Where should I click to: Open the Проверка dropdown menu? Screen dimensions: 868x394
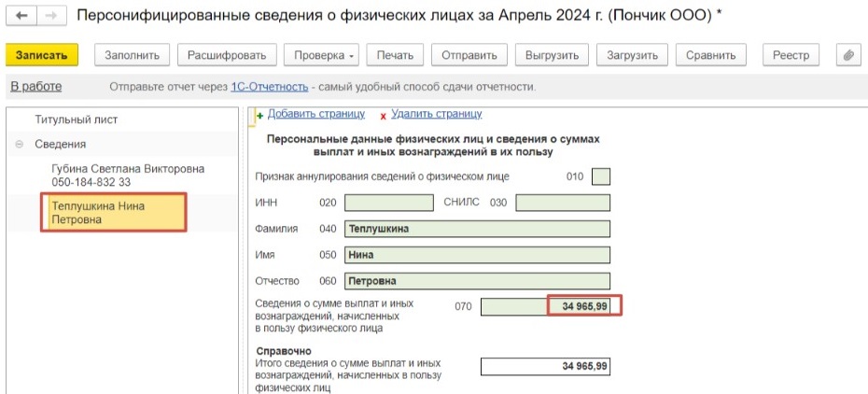click(x=321, y=55)
